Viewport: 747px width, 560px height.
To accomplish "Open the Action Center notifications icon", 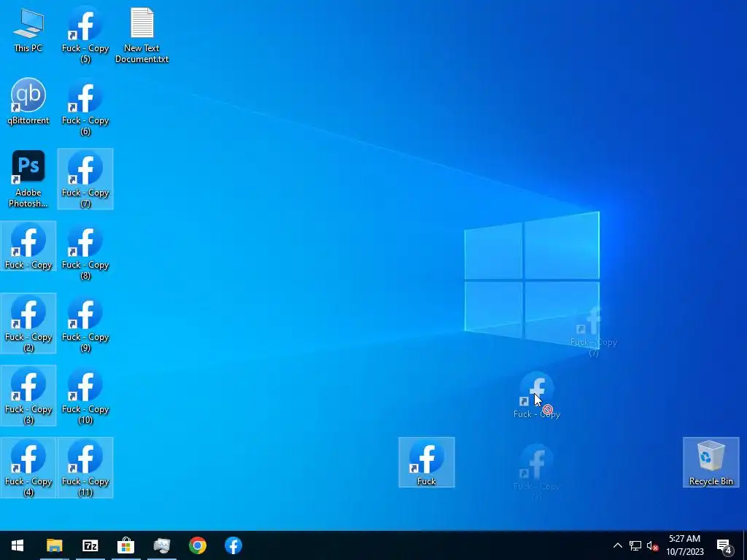I will (x=724, y=545).
